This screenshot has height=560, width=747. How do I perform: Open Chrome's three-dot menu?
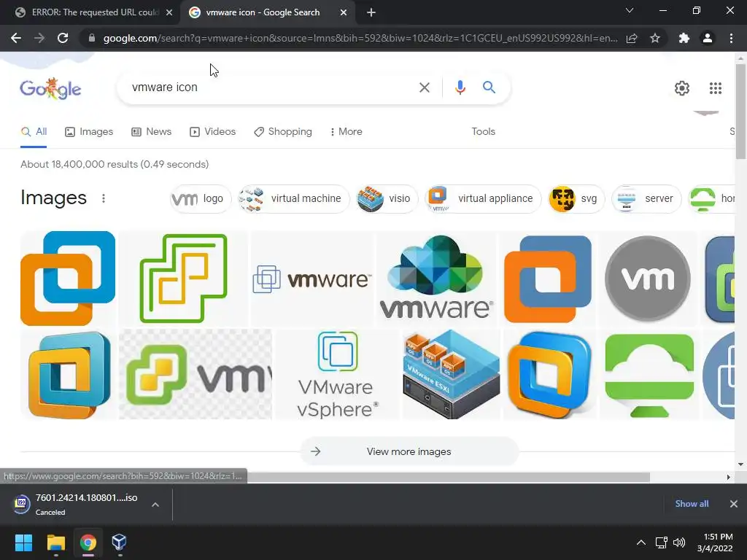(731, 38)
